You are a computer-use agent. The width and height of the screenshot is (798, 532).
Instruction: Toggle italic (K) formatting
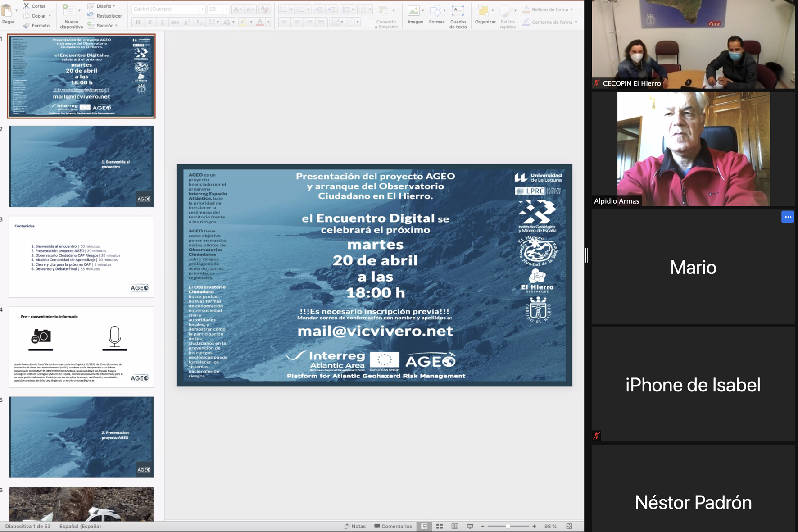click(x=150, y=22)
